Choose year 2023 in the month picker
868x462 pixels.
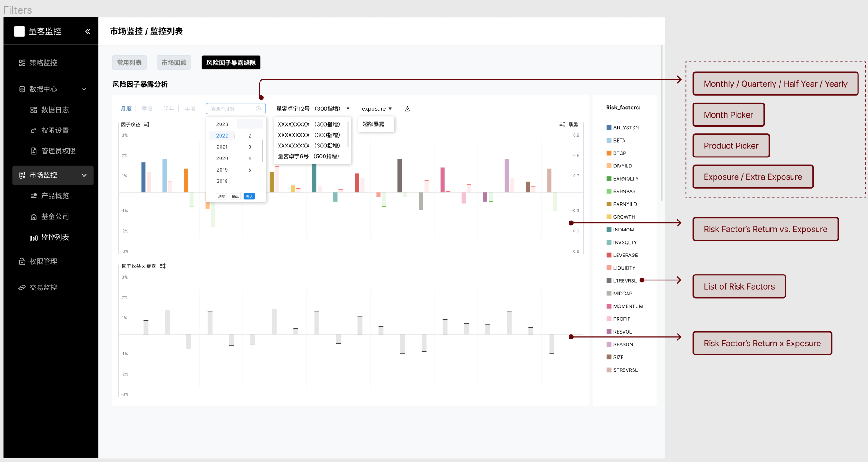pos(222,124)
